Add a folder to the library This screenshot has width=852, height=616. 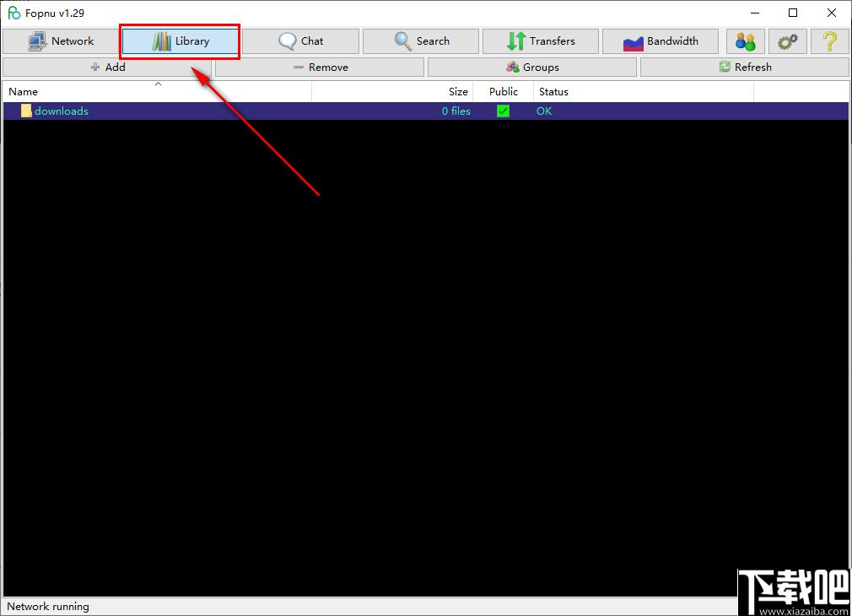coord(107,67)
